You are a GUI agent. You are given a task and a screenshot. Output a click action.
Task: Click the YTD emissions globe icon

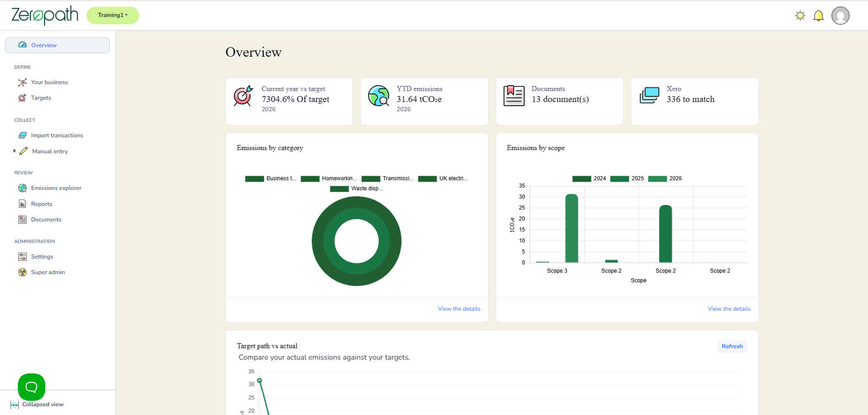click(379, 96)
